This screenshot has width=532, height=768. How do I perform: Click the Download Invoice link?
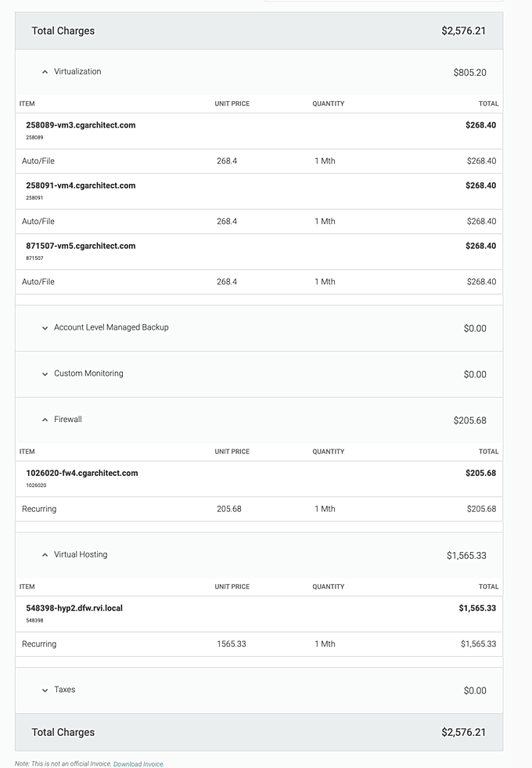138,764
